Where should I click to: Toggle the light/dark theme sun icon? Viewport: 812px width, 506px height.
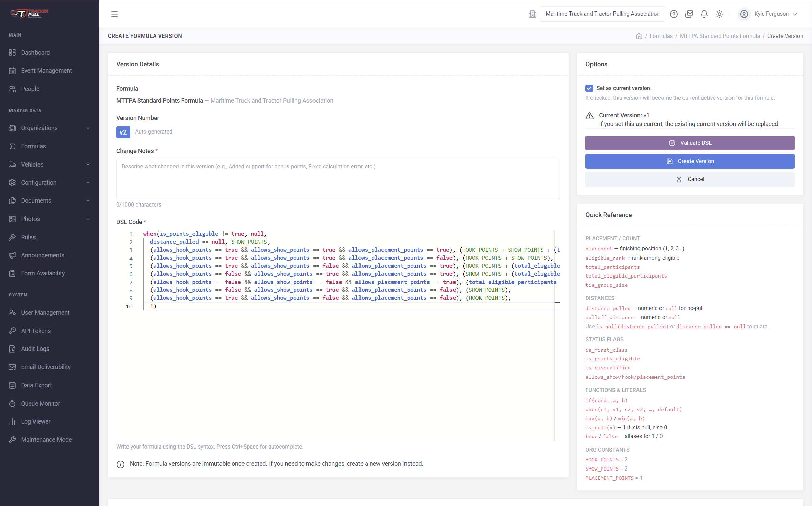(x=719, y=14)
